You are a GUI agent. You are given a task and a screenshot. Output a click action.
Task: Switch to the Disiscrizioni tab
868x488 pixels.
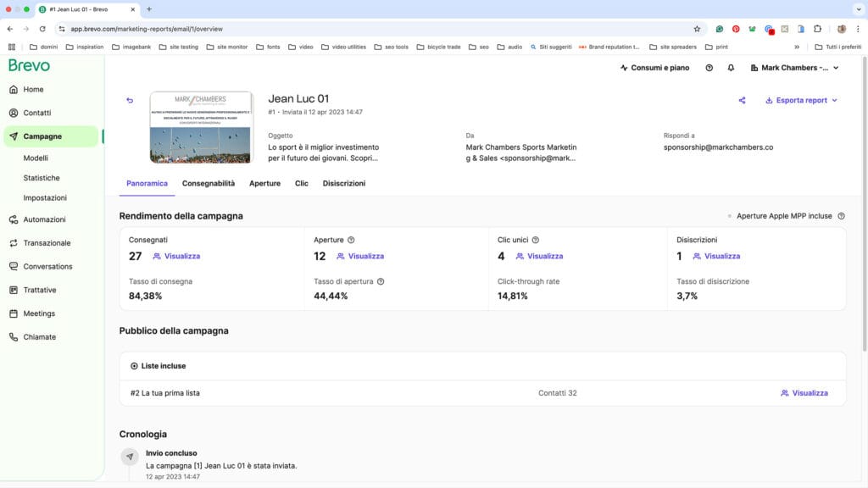coord(343,183)
